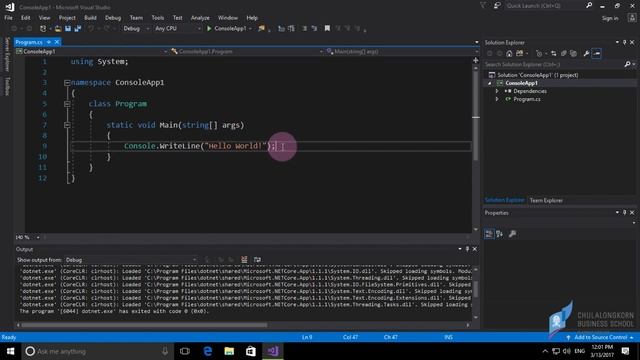Open the editor zoom percentage dropdown
Image resolution: width=640 pixels, height=360 pixels.
pyautogui.click(x=38, y=237)
